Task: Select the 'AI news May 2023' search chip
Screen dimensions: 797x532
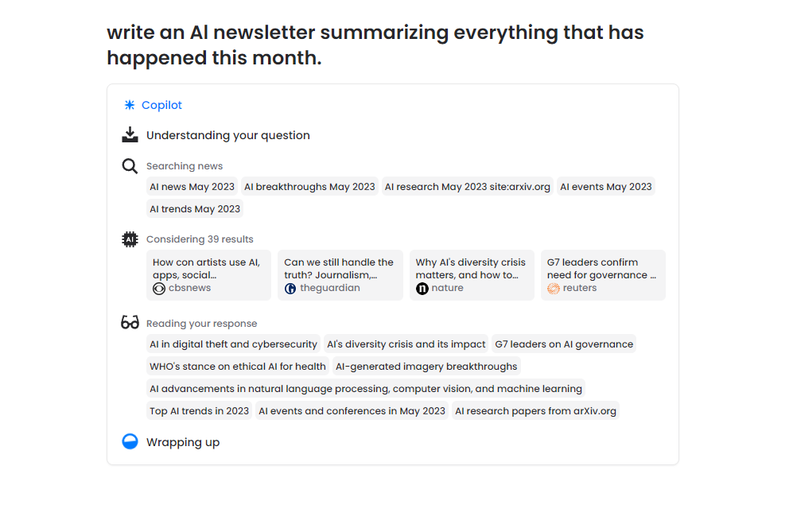Action: click(192, 187)
